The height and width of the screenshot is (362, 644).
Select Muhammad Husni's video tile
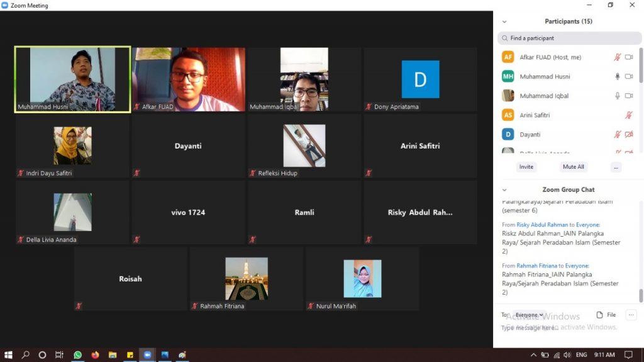point(73,79)
